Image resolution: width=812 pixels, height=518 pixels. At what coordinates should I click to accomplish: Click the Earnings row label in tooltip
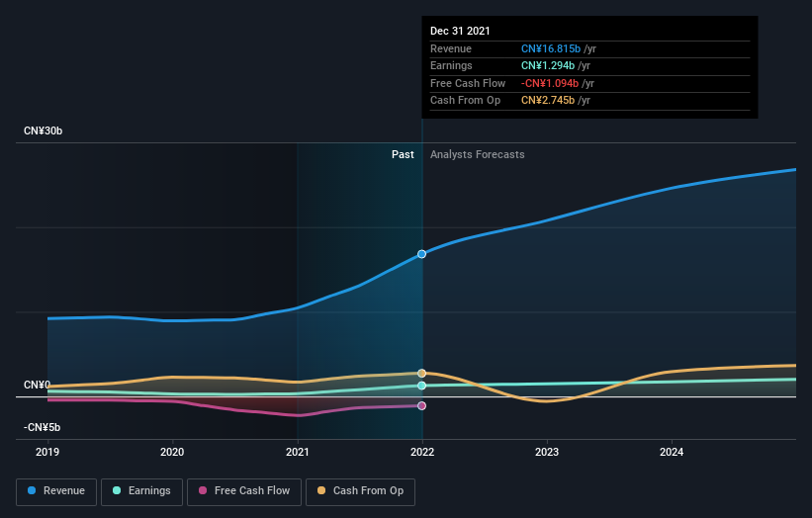(451, 65)
